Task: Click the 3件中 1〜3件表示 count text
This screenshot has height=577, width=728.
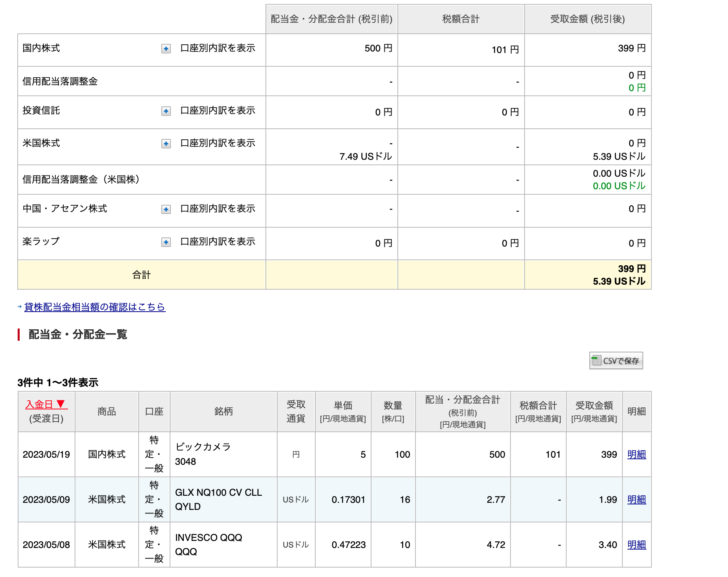Action: (58, 382)
